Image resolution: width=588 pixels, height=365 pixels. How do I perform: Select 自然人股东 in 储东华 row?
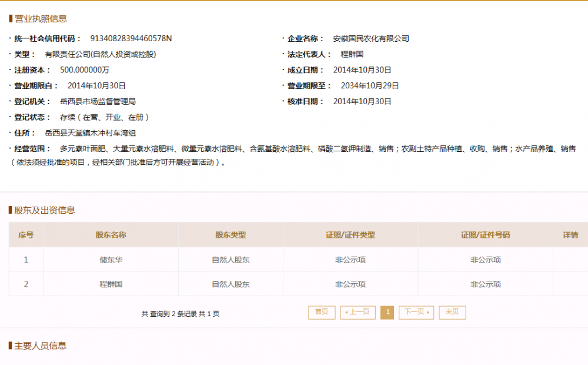click(230, 260)
